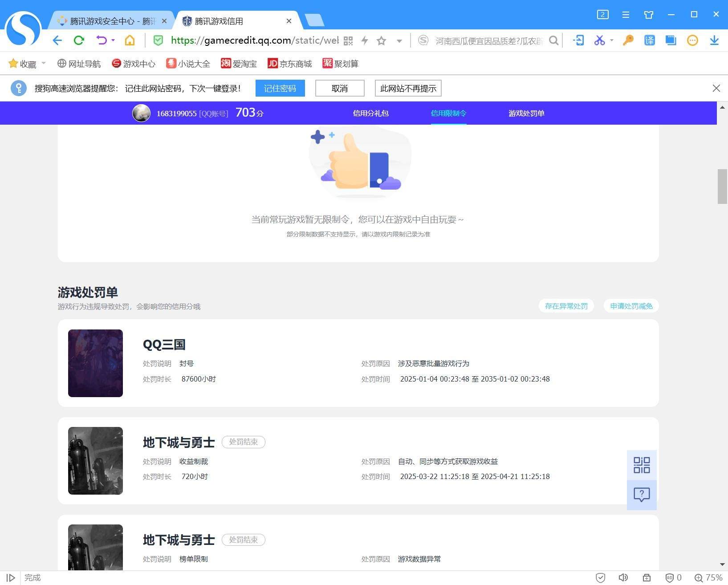Open the 游戏中心 bookmark
The height and width of the screenshot is (585, 728).
pos(134,64)
